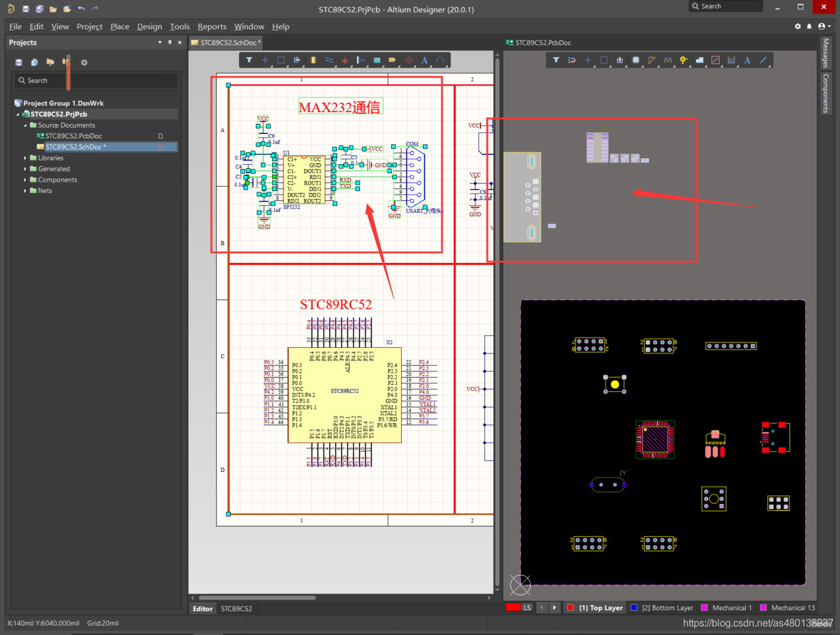Click the Projects panel compile documents icon

[34, 62]
